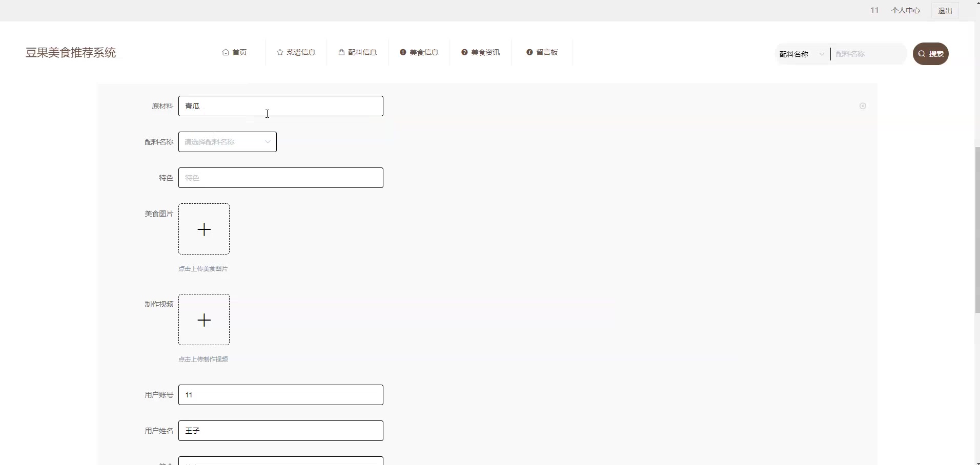The height and width of the screenshot is (465, 980).
Task: Click the magnifier icon in the 搜索 button
Action: click(x=922, y=54)
